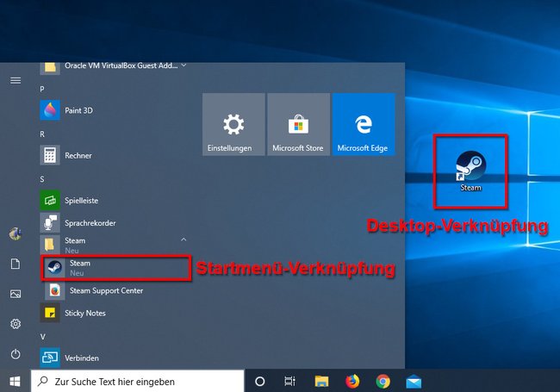Open the Einstellungen tile

(233, 125)
